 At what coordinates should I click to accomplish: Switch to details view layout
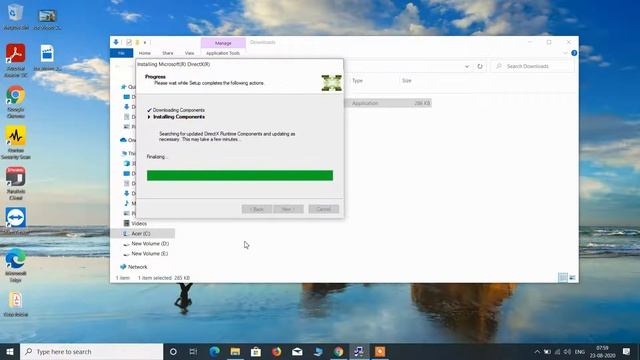(x=563, y=278)
